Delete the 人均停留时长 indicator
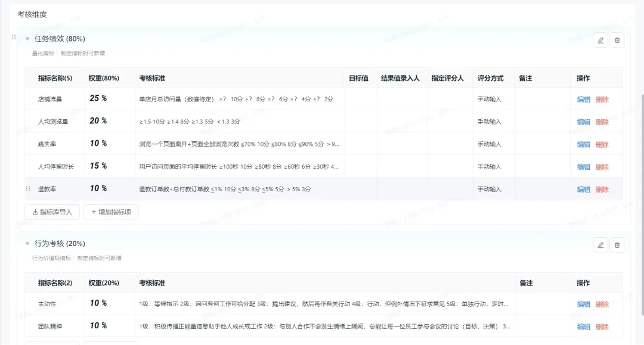Viewport: 644px width, 345px height. coord(602,167)
